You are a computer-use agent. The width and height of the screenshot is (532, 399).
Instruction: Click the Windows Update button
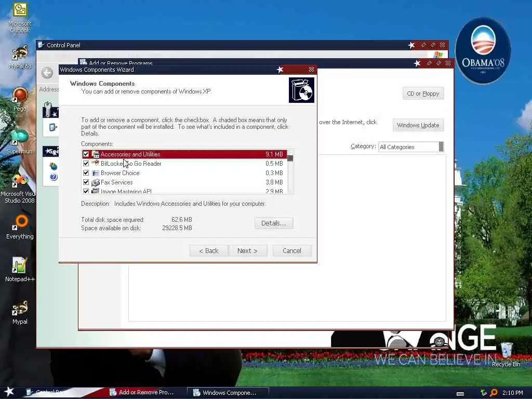tap(418, 125)
